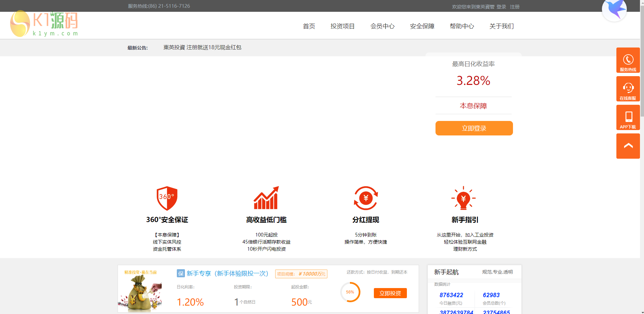Click the APP download phone icon
The height and width of the screenshot is (314, 644).
point(628,118)
